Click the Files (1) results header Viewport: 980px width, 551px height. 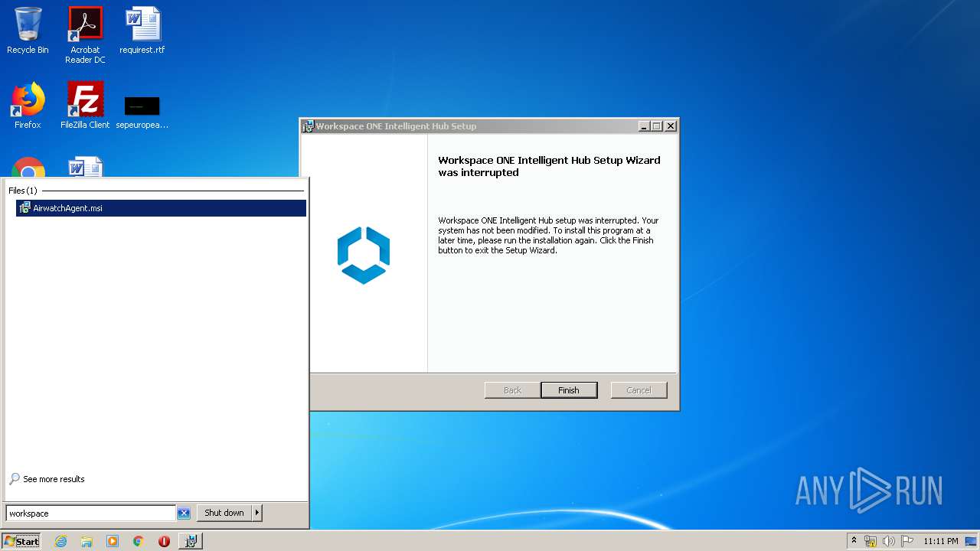pyautogui.click(x=23, y=191)
